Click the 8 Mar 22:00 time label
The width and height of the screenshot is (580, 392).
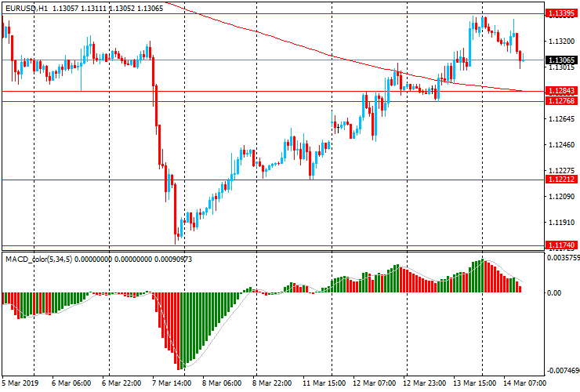[x=271, y=383]
